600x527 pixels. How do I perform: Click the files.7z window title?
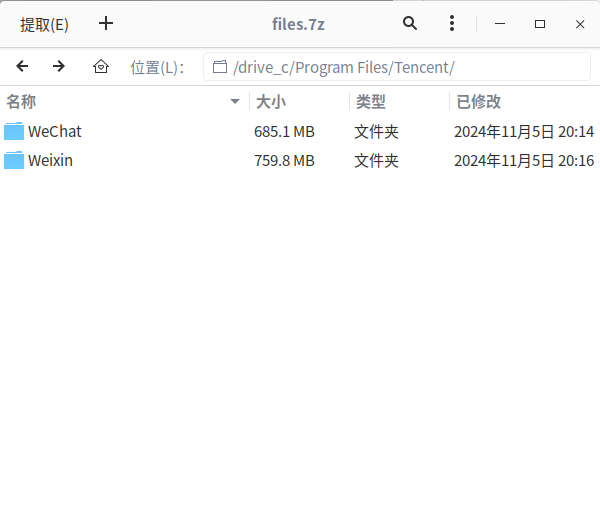tap(298, 24)
